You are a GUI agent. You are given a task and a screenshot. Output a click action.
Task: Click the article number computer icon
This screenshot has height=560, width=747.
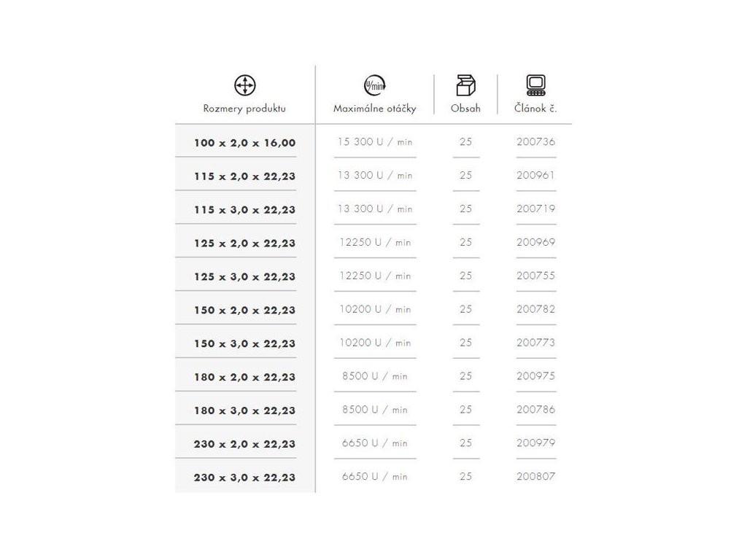pyautogui.click(x=535, y=85)
